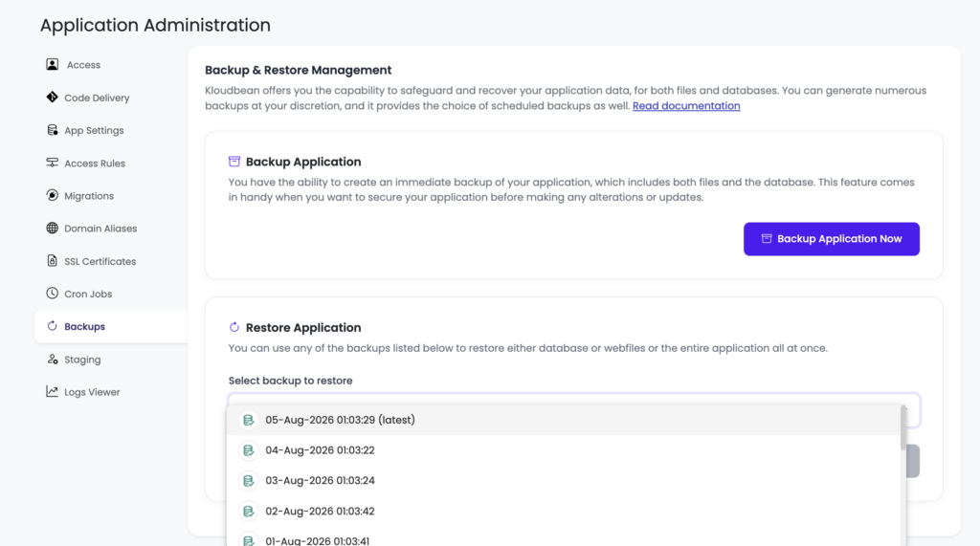Click the archive icon inside Backup Application Now button
980x546 pixels.
point(767,239)
